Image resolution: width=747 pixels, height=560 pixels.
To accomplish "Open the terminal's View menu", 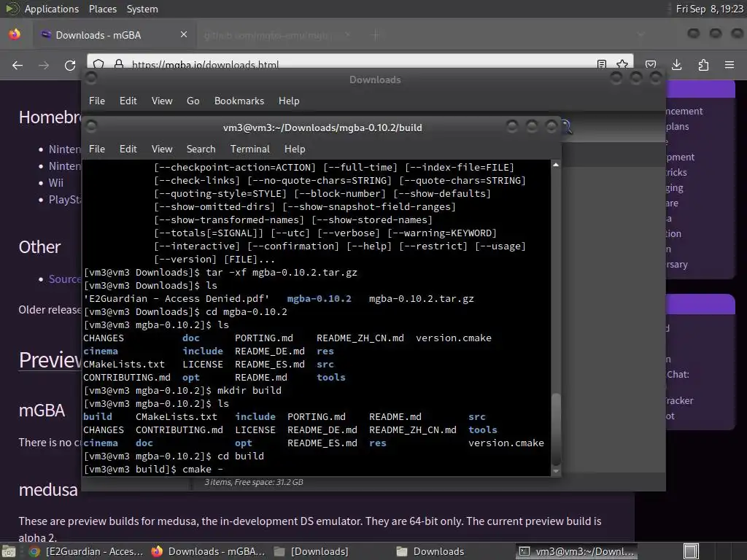I will (x=162, y=149).
